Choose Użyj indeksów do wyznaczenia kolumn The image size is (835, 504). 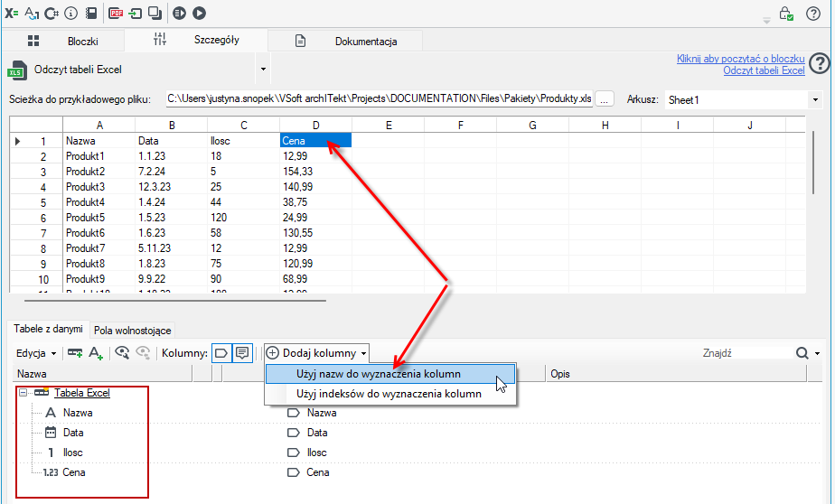[x=390, y=394]
